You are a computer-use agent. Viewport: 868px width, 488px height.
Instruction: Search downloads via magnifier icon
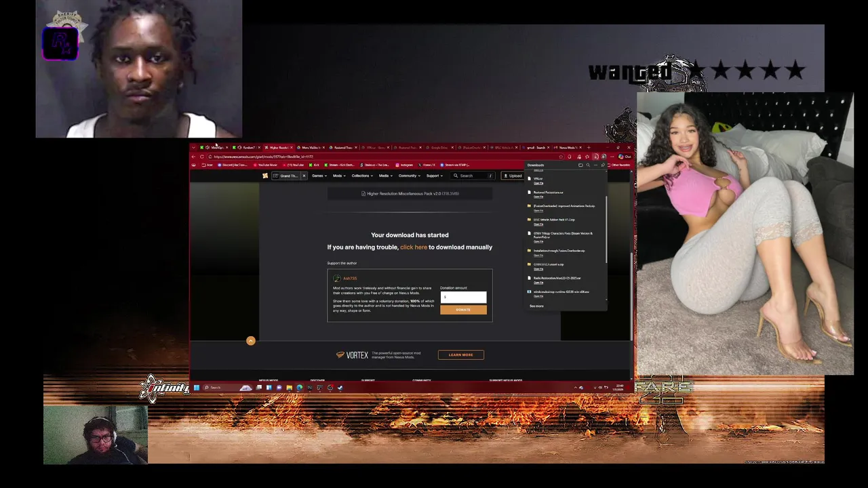pos(588,165)
